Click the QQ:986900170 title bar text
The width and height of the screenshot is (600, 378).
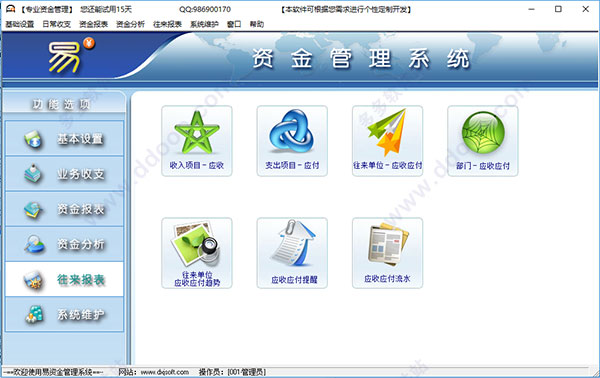[205, 9]
